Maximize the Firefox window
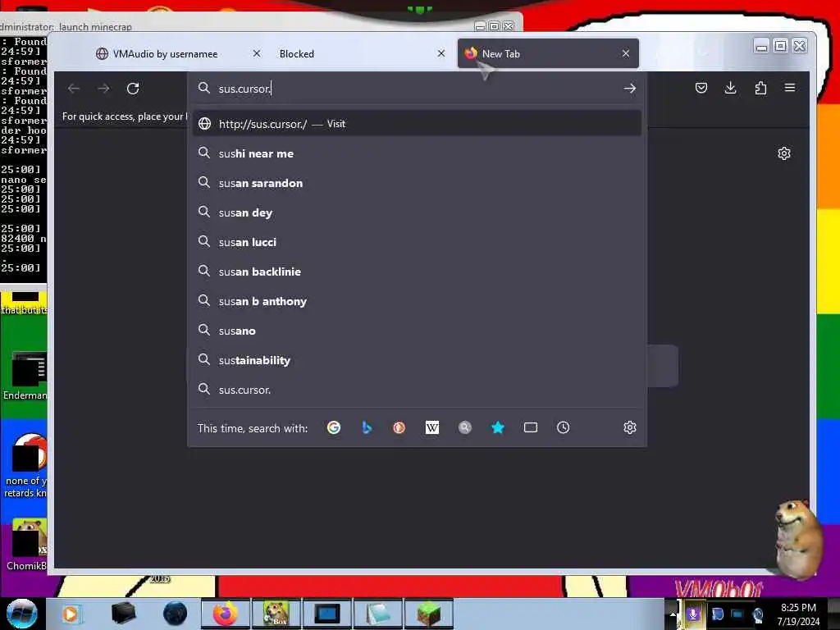This screenshot has height=630, width=840. pos(780,47)
